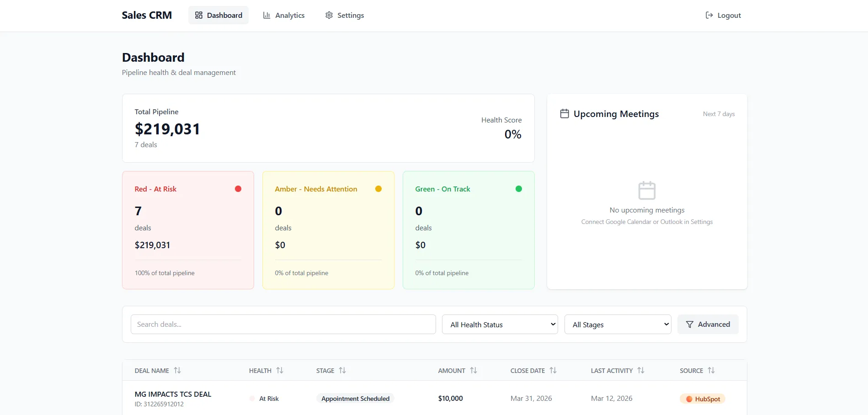Click the amber Needs Attention status dot

pyautogui.click(x=378, y=189)
